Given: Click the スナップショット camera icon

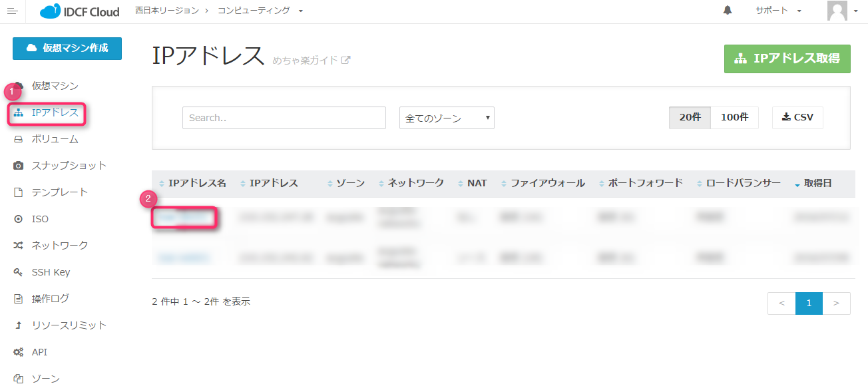Looking at the screenshot, I should click(19, 166).
